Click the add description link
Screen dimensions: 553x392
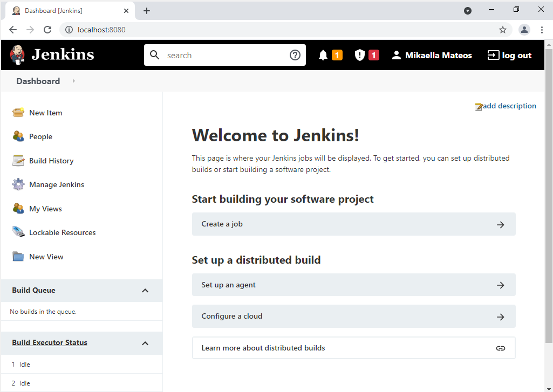click(509, 106)
